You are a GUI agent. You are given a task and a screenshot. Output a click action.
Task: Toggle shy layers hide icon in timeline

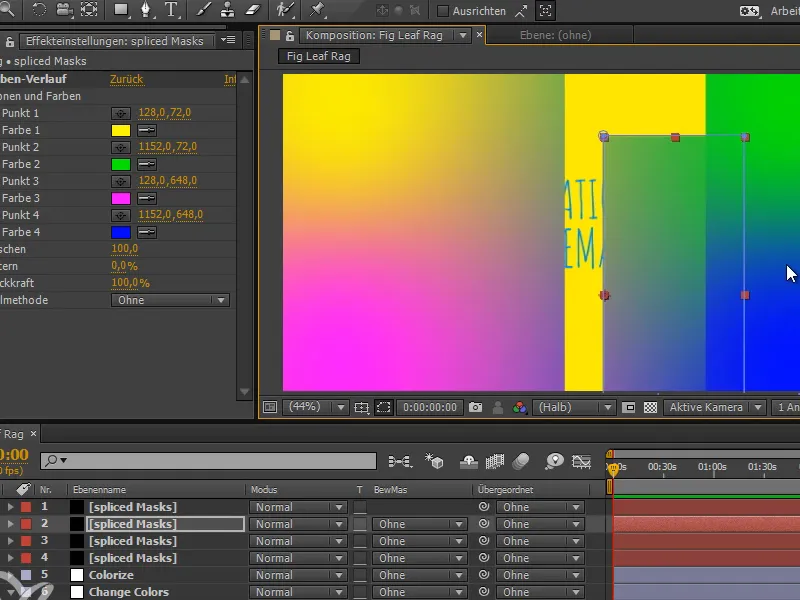[x=468, y=462]
